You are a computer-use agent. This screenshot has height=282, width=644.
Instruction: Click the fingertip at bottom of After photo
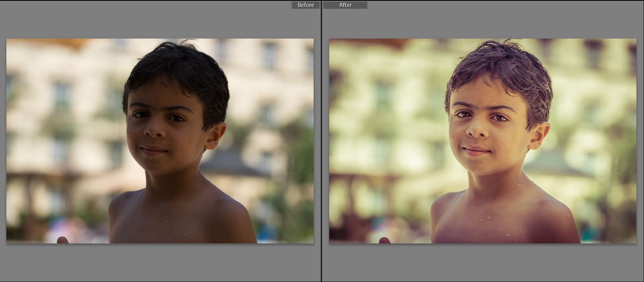point(384,240)
